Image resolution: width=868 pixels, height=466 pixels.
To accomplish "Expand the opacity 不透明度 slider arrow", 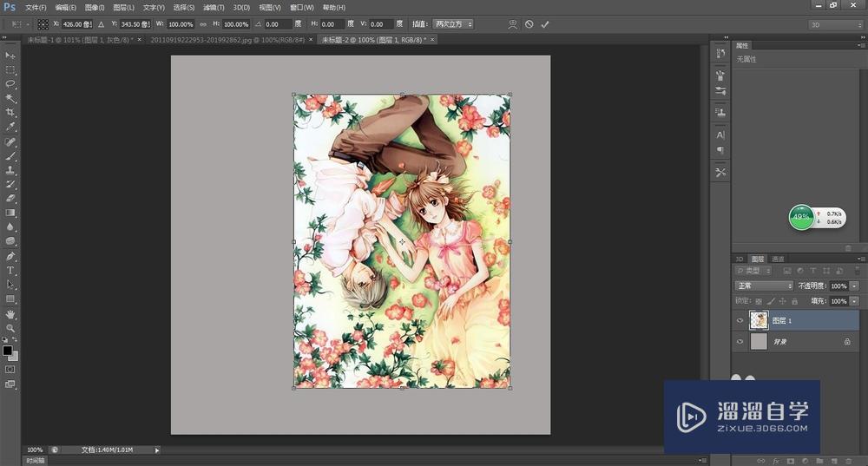I will pos(855,286).
